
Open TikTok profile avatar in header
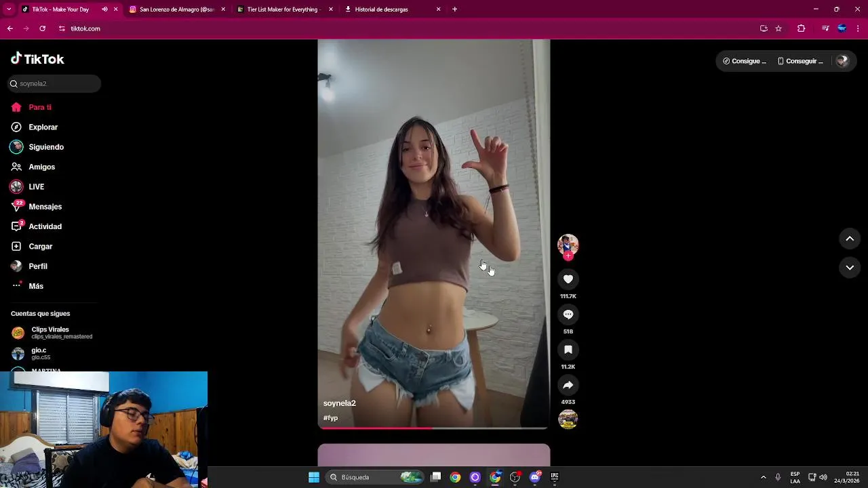click(842, 61)
